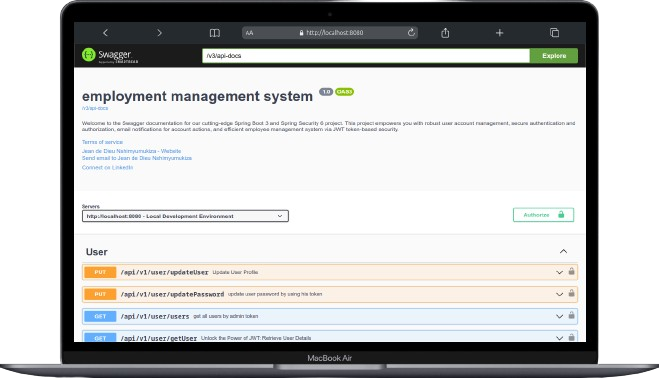Viewport: 659px width, 378px height.
Task: Expand the PUT updateUser endpoint arrow
Action: (559, 272)
